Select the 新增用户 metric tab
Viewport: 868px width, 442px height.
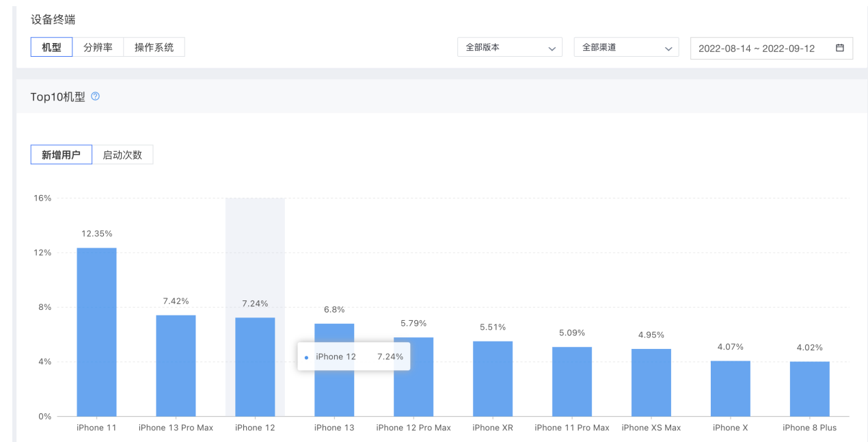tap(62, 155)
